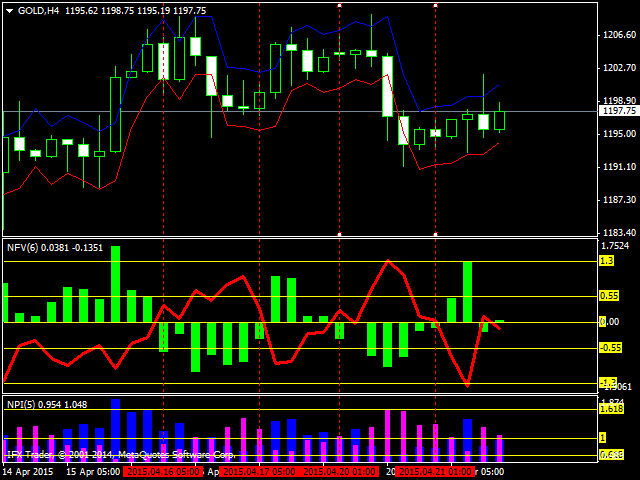640x480 pixels.
Task: Click the yellow 1.3 level label
Action: (607, 260)
